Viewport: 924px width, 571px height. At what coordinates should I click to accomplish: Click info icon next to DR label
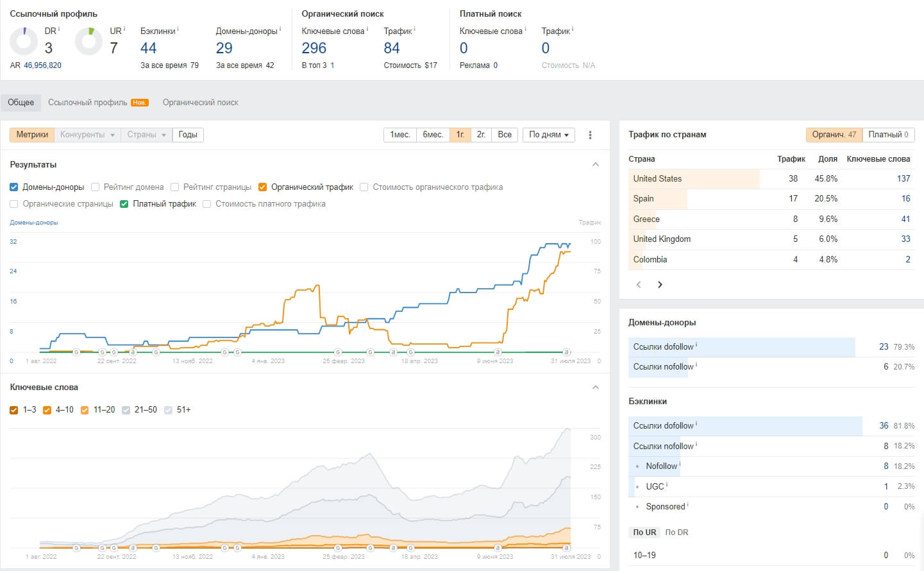point(59,29)
